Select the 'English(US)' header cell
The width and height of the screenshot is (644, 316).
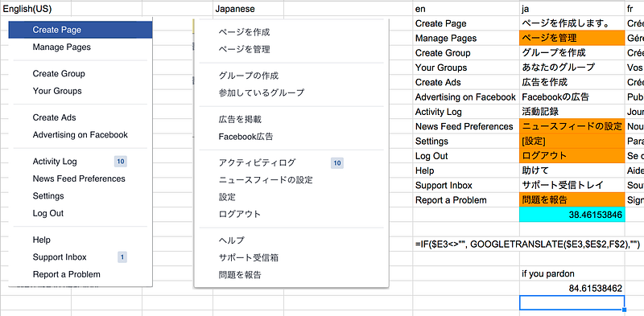click(x=35, y=9)
